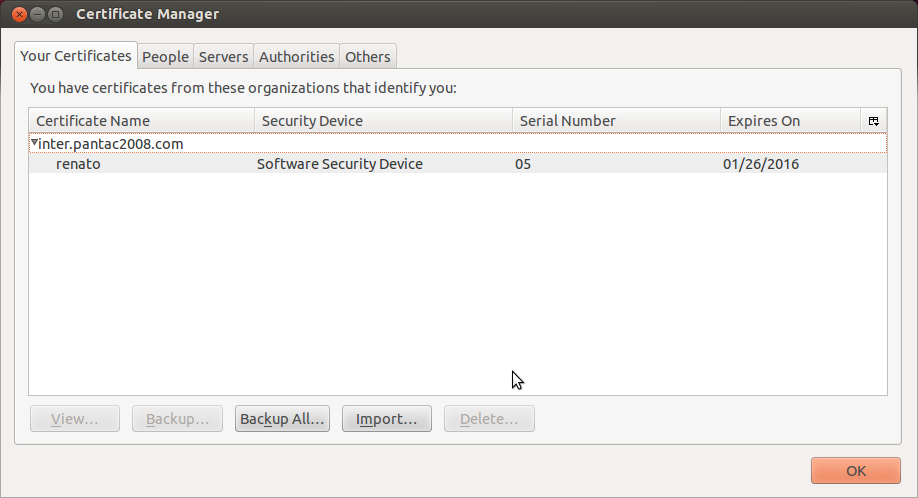Open the Servers tab

pos(223,57)
